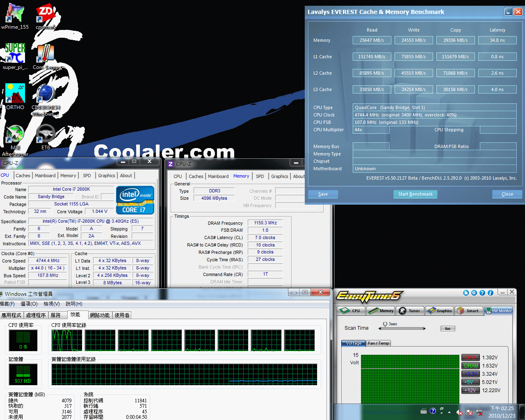Open the Tuner tab in EasyTune6
This screenshot has width=525, height=420.
coord(410,310)
